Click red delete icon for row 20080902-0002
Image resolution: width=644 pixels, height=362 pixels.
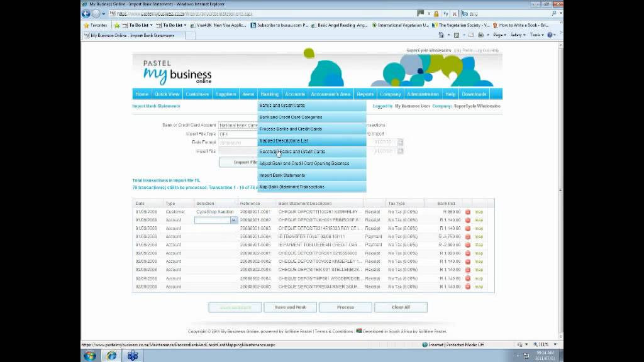[467, 261]
